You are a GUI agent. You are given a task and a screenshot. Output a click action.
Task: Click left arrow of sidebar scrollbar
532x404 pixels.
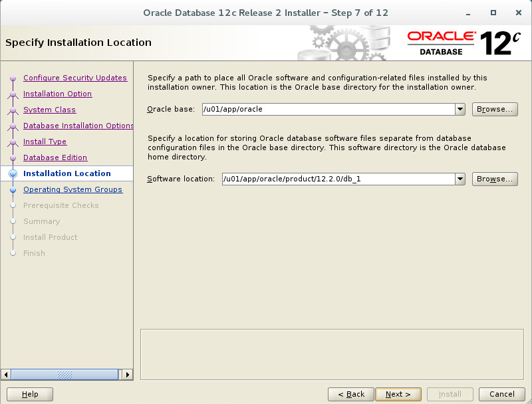click(6, 375)
